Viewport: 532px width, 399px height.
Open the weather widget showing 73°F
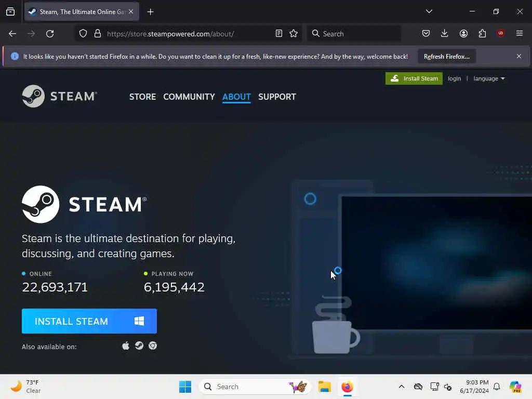pyautogui.click(x=25, y=387)
